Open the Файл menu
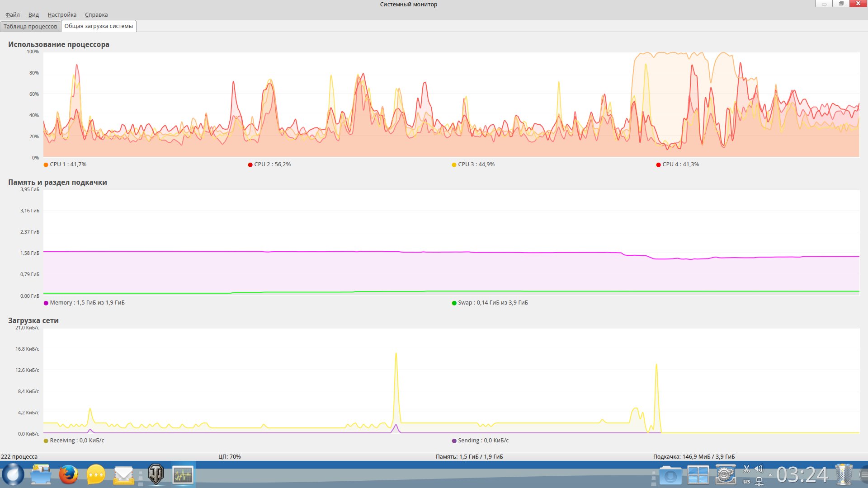 (13, 15)
